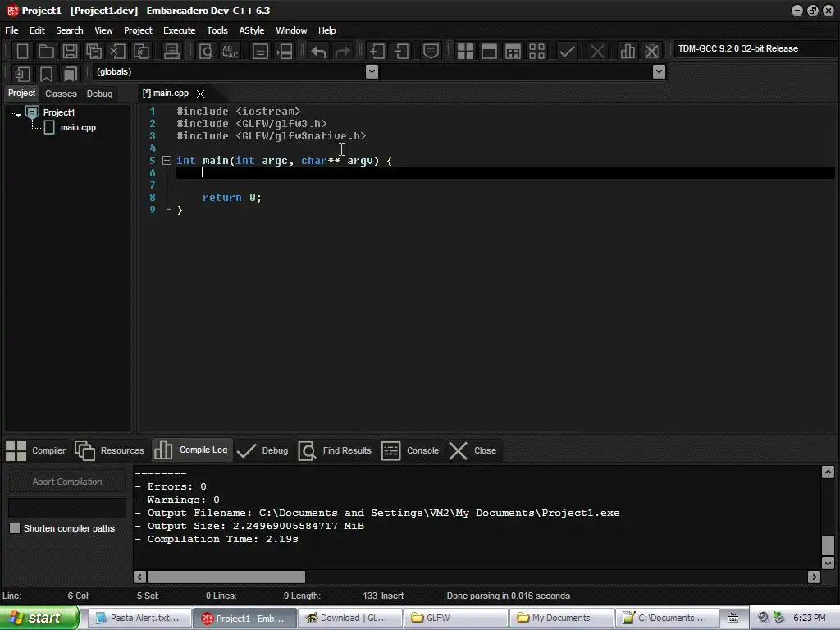
Task: Open the bottom Debug panel tab
Action: click(262, 450)
